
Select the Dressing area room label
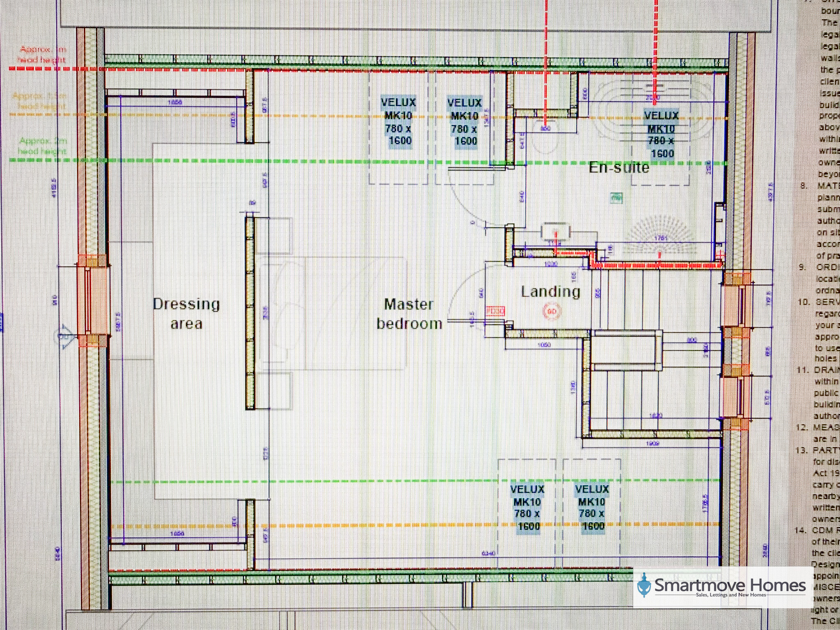click(x=187, y=313)
